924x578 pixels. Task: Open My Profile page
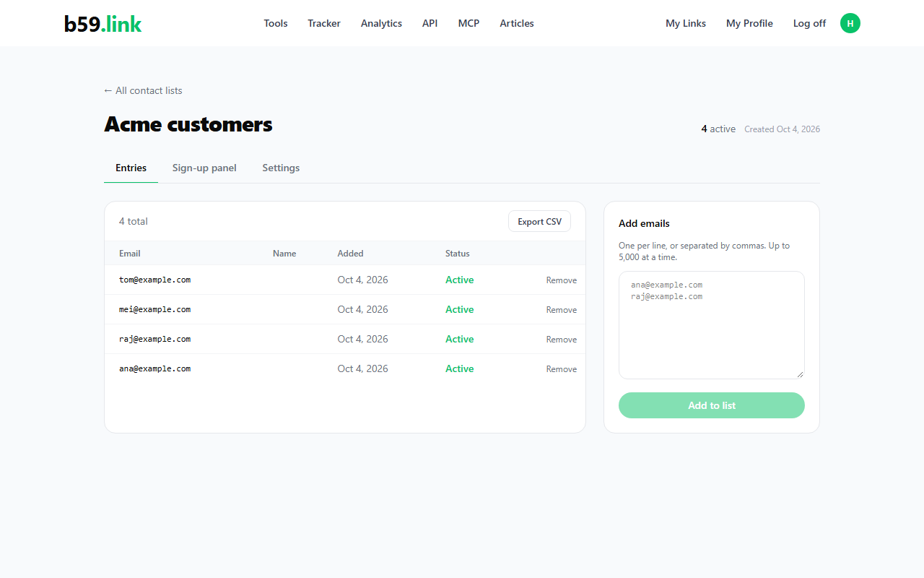[x=749, y=23]
